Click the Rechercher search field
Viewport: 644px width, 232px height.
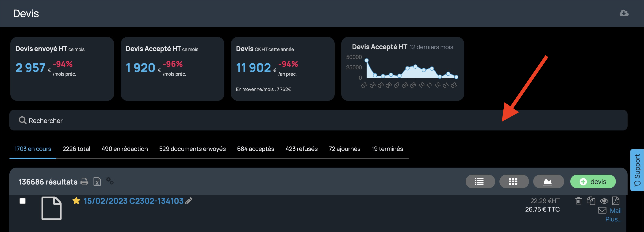[318, 120]
